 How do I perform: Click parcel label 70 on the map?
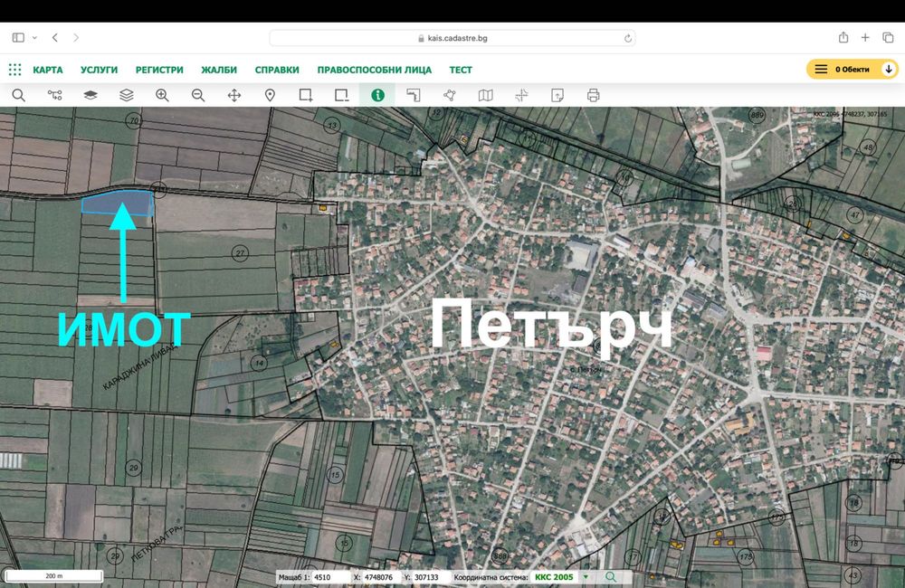(x=134, y=120)
